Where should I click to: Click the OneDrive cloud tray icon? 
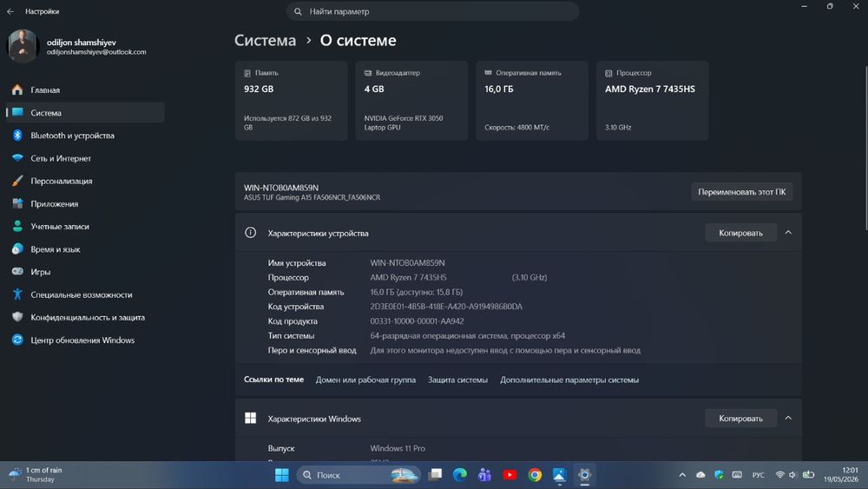pyautogui.click(x=700, y=474)
